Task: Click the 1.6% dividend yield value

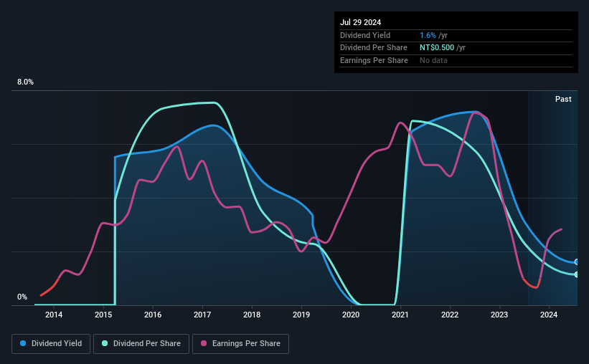Action: pyautogui.click(x=428, y=35)
